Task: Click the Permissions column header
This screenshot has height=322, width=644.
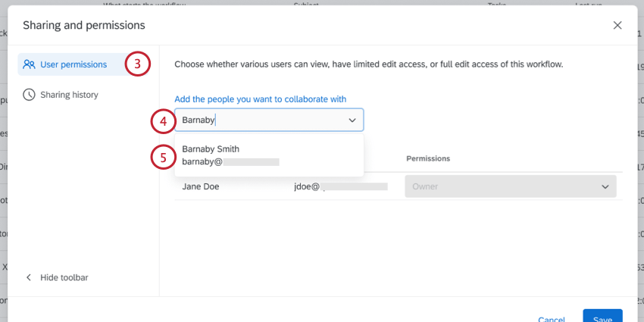Action: coord(428,158)
